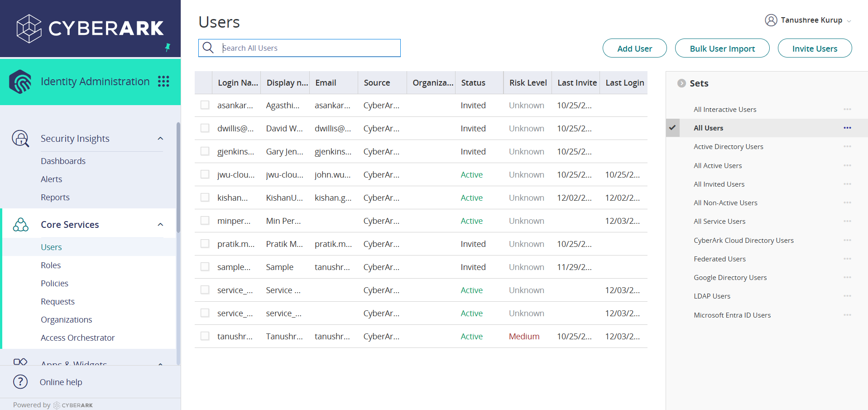
Task: Select the jwu-clou user row checkbox
Action: pos(205,174)
